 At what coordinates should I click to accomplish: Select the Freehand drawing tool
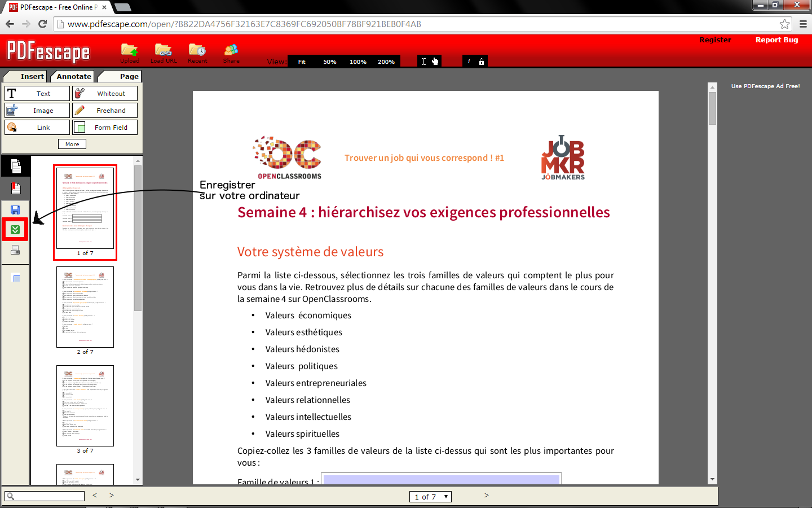(105, 111)
